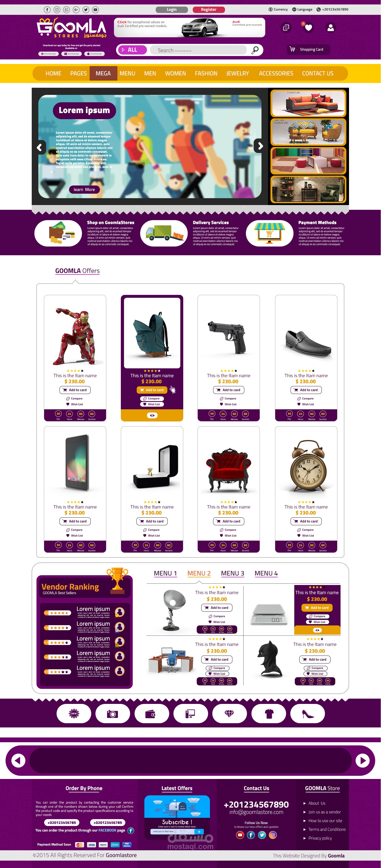This screenshot has height=868, width=381.
Task: Open the Language selector
Action: (302, 10)
